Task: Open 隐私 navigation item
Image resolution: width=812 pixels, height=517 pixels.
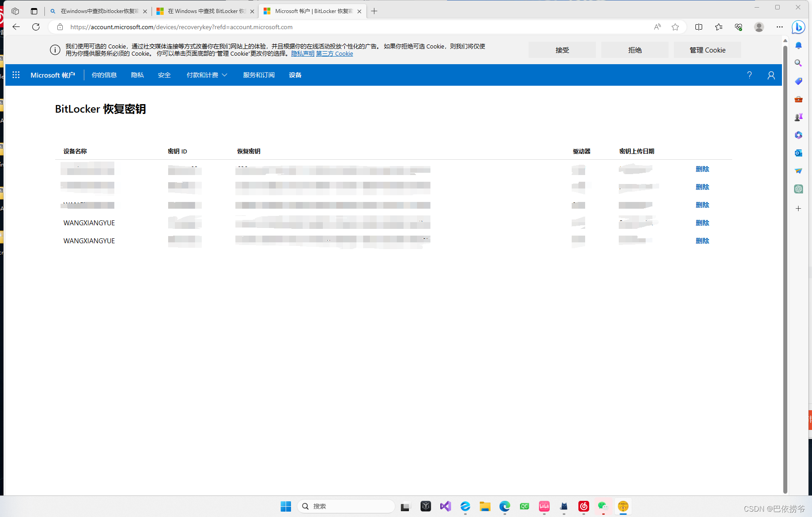Action: point(137,75)
